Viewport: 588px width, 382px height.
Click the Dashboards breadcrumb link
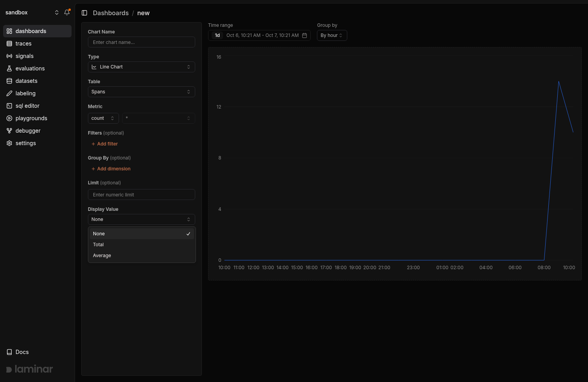pos(111,13)
